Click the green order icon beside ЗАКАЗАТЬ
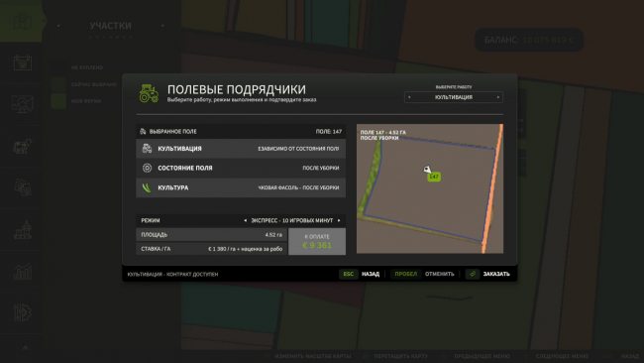 [473, 274]
